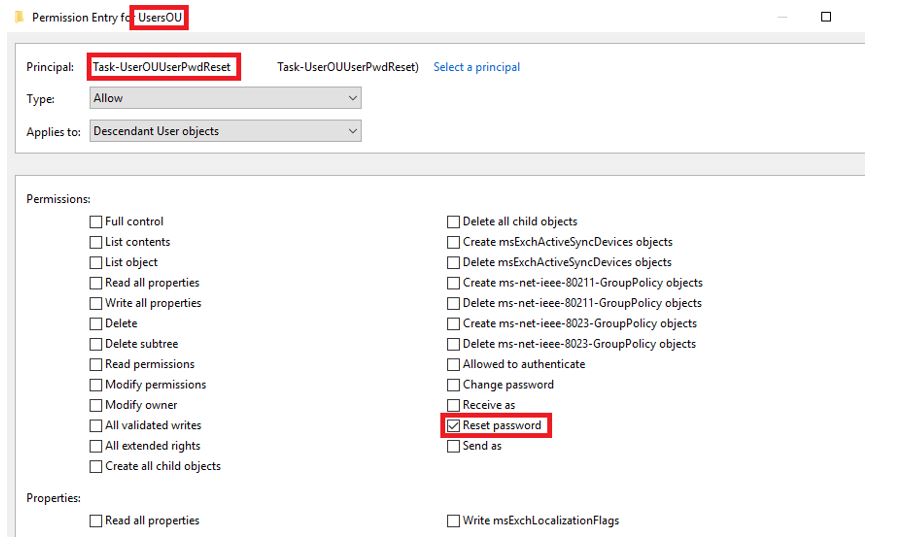Enable Write msExchLocalizationFlags property
The width and height of the screenshot is (897, 546).
[453, 521]
